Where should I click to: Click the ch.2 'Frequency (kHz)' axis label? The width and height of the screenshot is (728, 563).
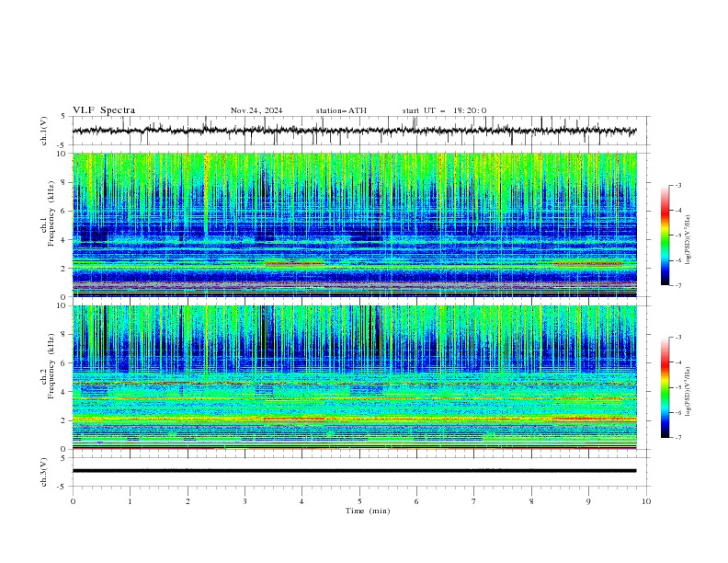click(51, 366)
